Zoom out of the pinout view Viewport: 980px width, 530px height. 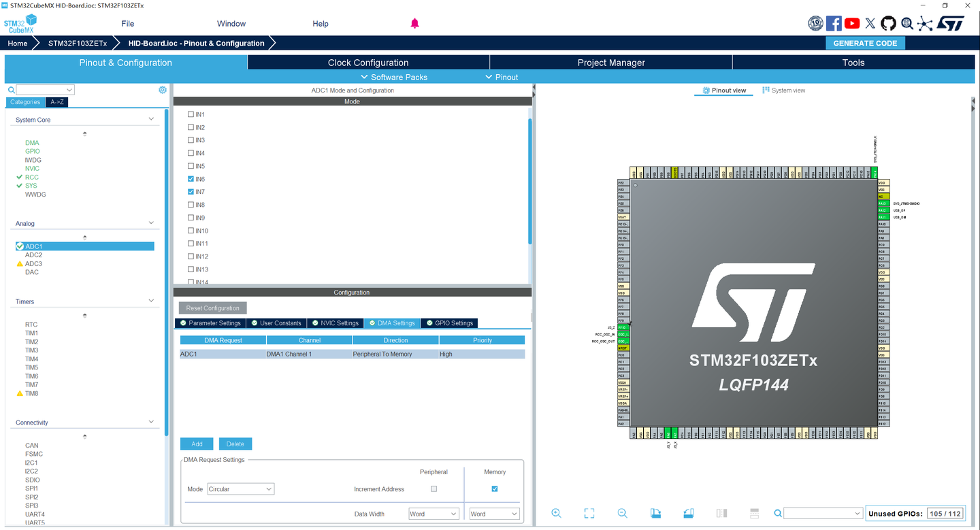621,513
